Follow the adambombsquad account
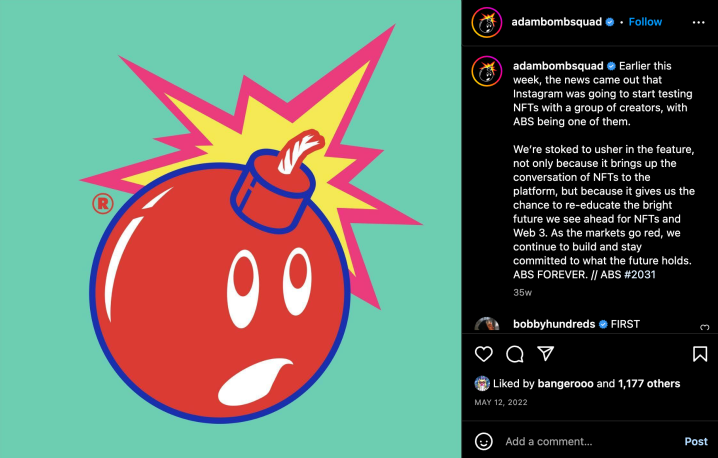Image resolution: width=718 pixels, height=458 pixels. (645, 22)
